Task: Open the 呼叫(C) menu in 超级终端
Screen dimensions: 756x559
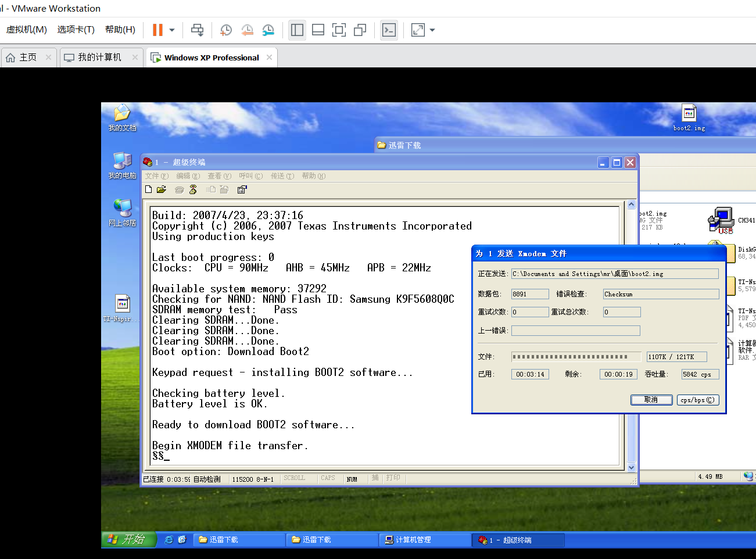Action: [x=250, y=176]
